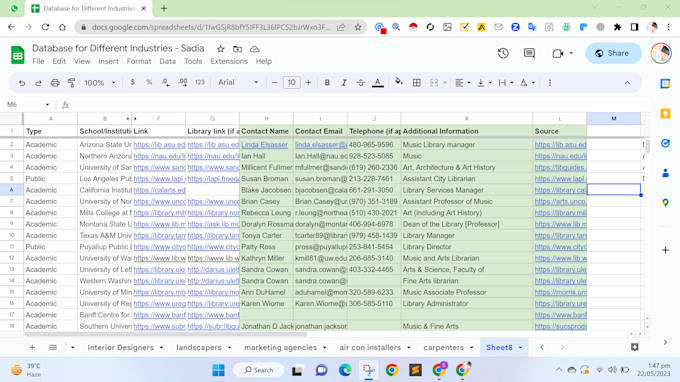
Task: Switch to the Interior Designers sheet tab
Action: (x=121, y=347)
